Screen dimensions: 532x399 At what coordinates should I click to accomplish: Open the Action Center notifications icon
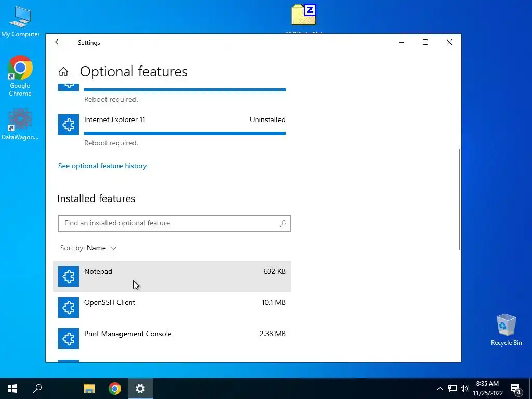click(515, 389)
